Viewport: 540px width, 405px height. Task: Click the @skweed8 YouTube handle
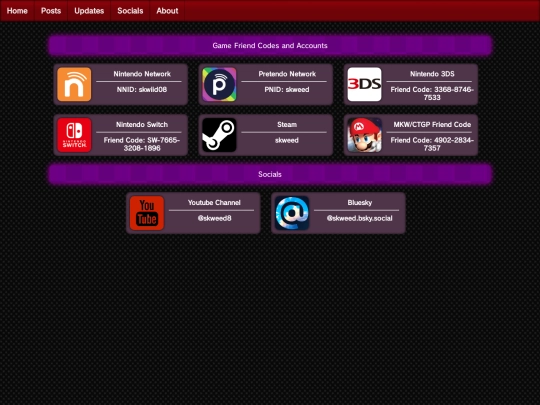pyautogui.click(x=214, y=218)
